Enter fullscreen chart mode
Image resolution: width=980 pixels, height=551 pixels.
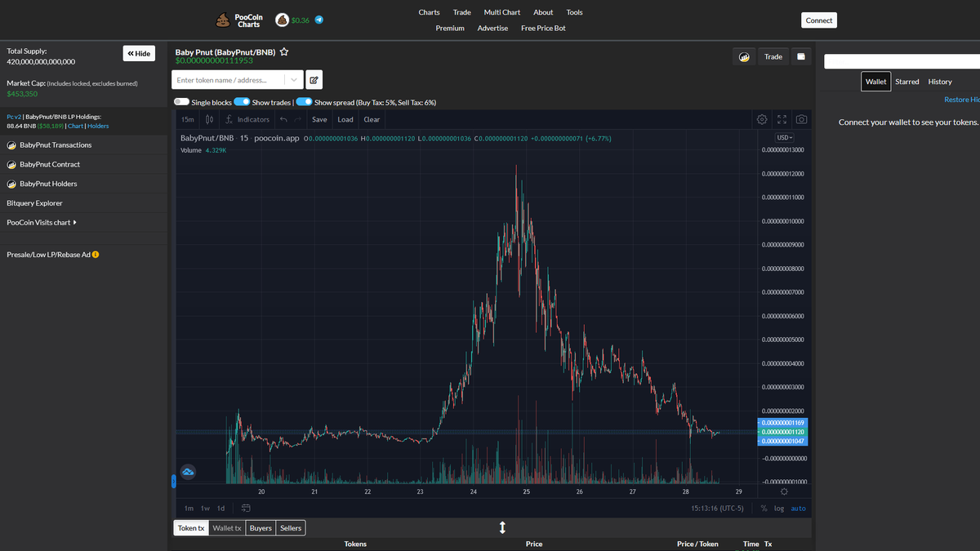pyautogui.click(x=782, y=119)
